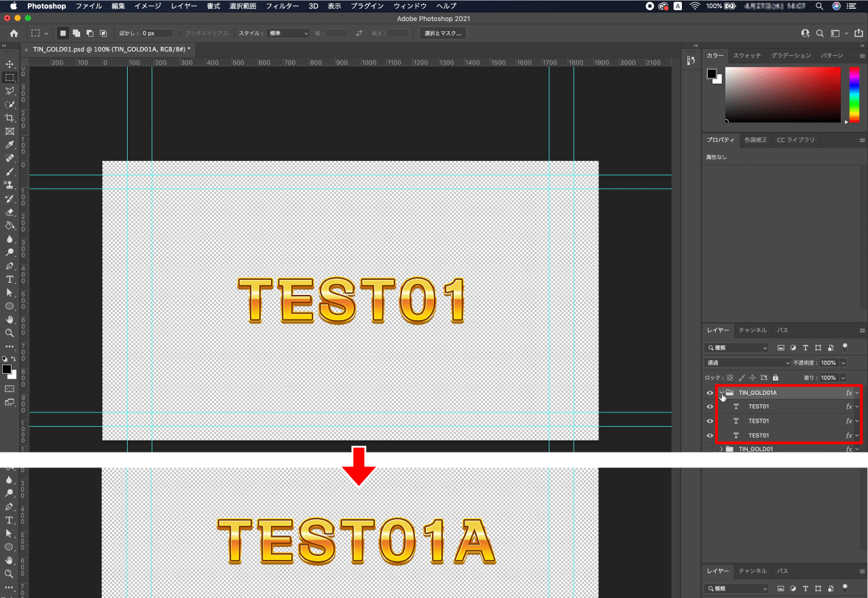This screenshot has height=598, width=868.
Task: Click the ぼかし feather input field
Action: click(157, 33)
